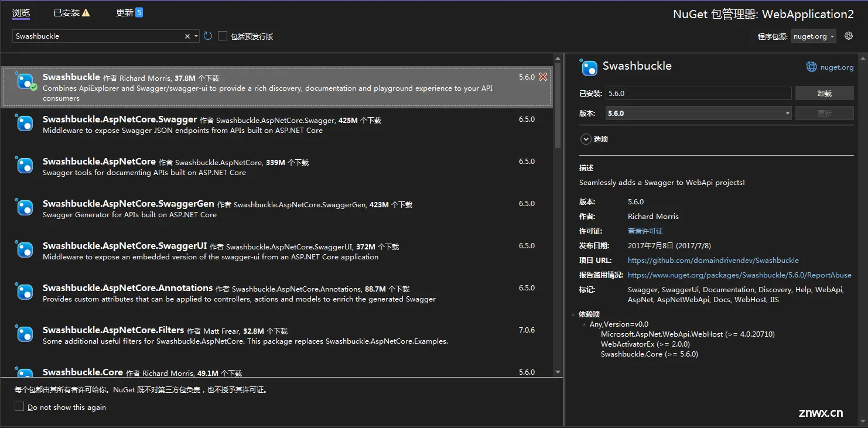Uninstall Swashbuckle via red X icon
868x428 pixels.
coord(543,77)
